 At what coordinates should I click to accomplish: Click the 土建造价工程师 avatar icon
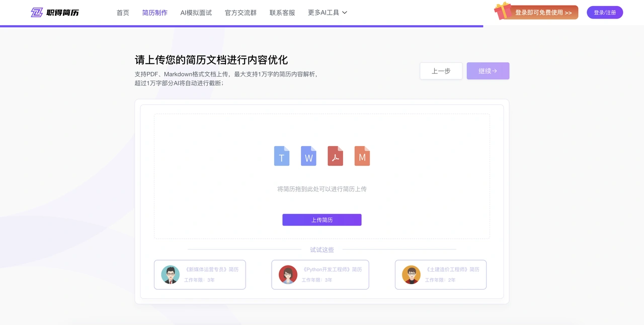pyautogui.click(x=411, y=275)
